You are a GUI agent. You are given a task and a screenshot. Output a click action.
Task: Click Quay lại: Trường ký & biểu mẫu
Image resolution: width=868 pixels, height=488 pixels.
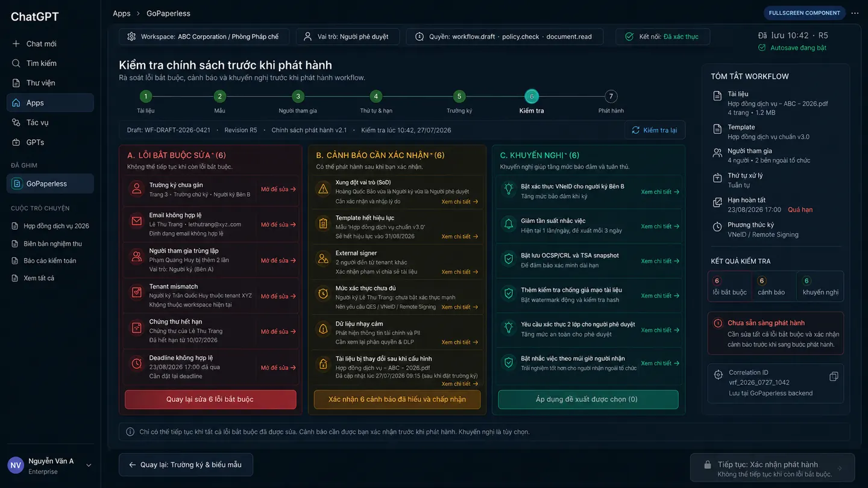coord(186,465)
